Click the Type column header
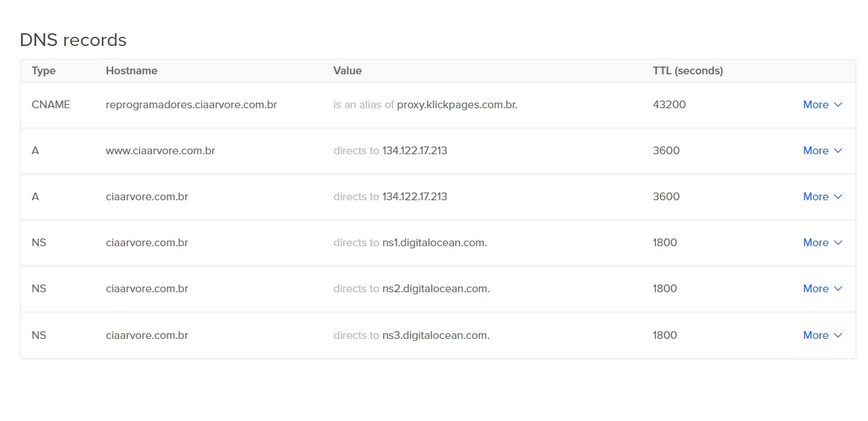868x421 pixels. coord(44,71)
